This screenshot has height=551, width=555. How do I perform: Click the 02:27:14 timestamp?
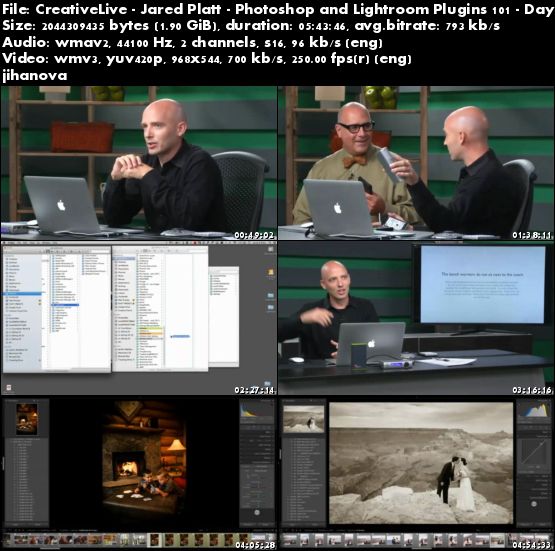pyautogui.click(x=254, y=390)
